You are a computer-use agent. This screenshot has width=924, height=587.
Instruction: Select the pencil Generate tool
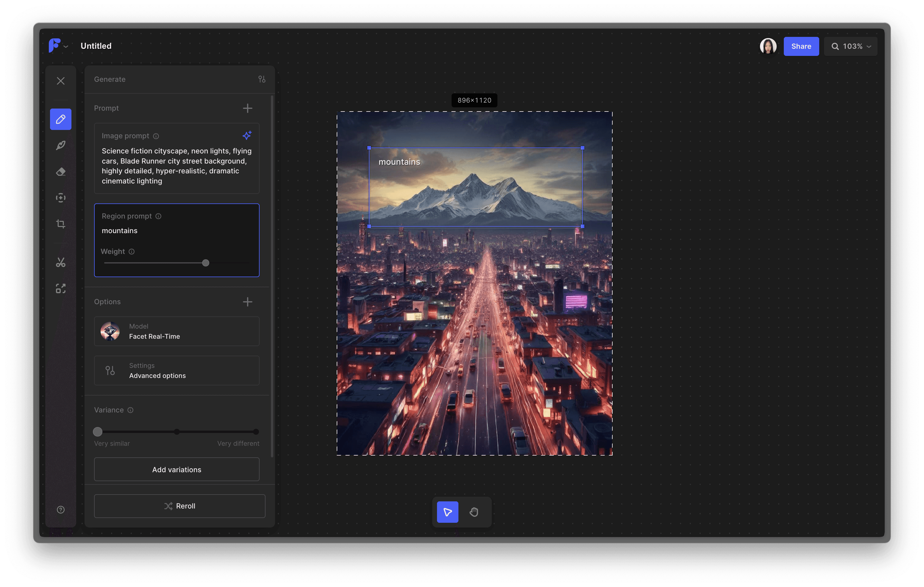coord(61,119)
